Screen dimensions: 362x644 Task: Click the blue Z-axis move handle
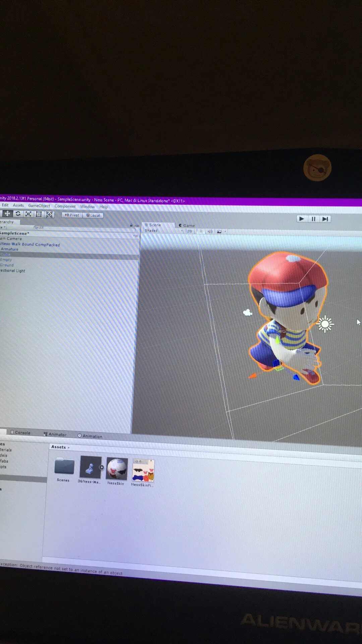pos(296,378)
